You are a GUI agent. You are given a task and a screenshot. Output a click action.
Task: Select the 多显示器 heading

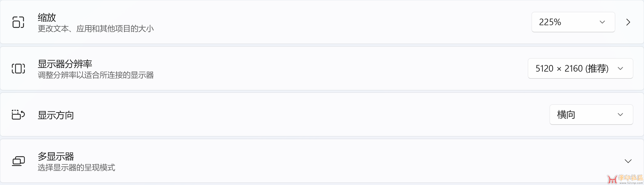tap(56, 156)
